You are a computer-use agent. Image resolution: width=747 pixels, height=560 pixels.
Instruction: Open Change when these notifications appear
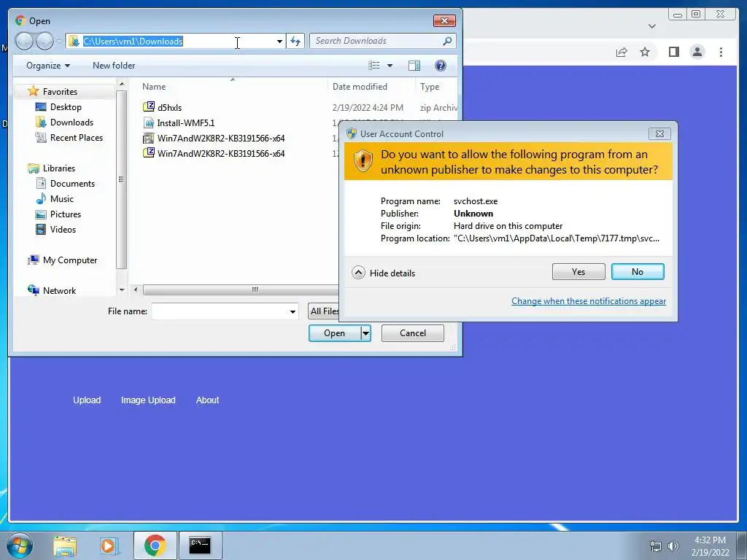(x=589, y=301)
